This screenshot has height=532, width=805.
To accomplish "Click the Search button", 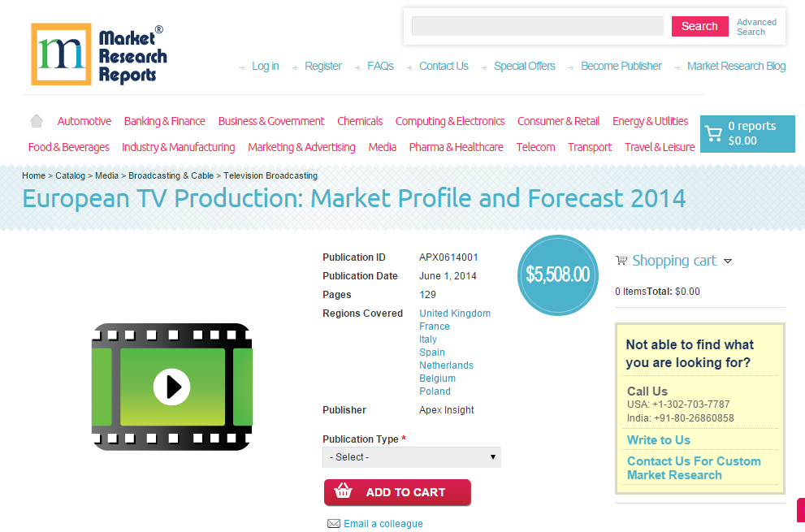I will click(699, 26).
